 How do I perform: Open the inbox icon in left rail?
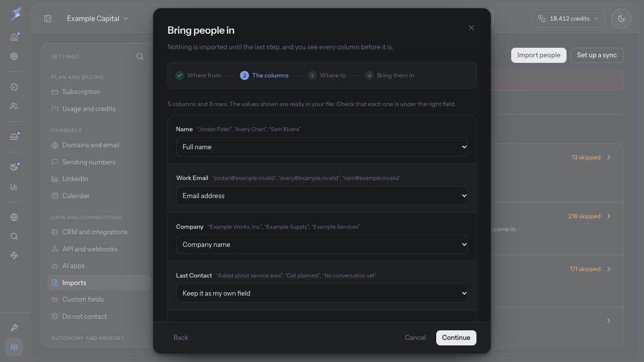[14, 137]
